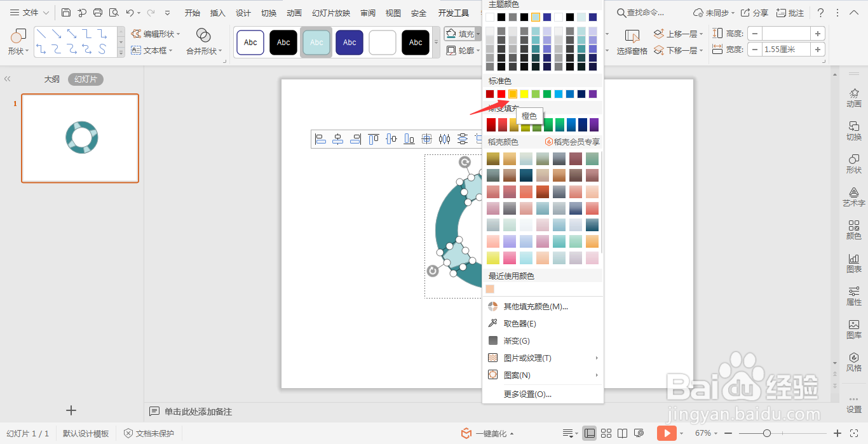This screenshot has height=444, width=868.
Task: Open 图表 chart panel in right sidebar
Action: coord(854,262)
